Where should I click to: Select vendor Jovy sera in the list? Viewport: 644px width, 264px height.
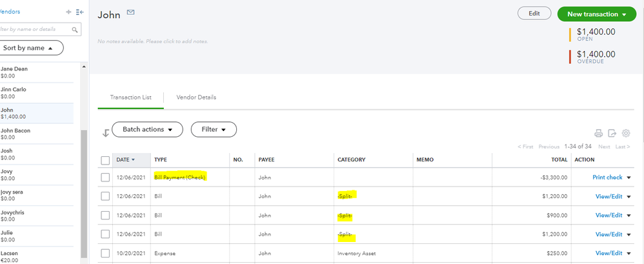(x=37, y=196)
